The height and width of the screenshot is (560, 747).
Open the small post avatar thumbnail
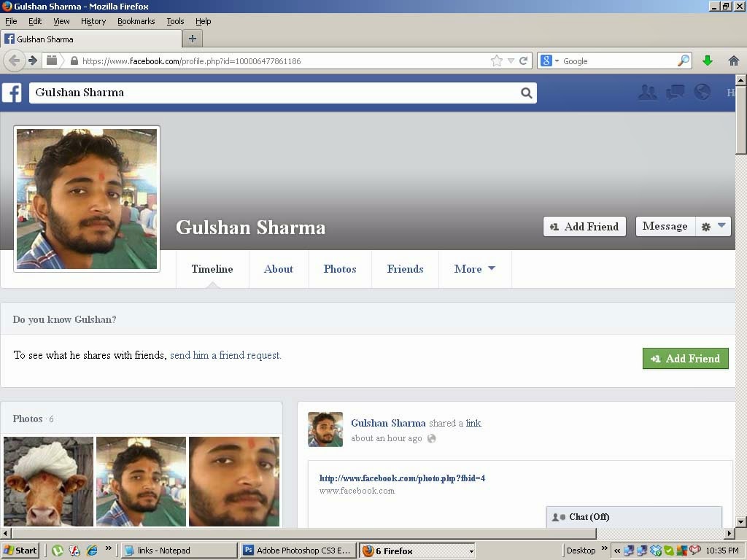click(325, 429)
